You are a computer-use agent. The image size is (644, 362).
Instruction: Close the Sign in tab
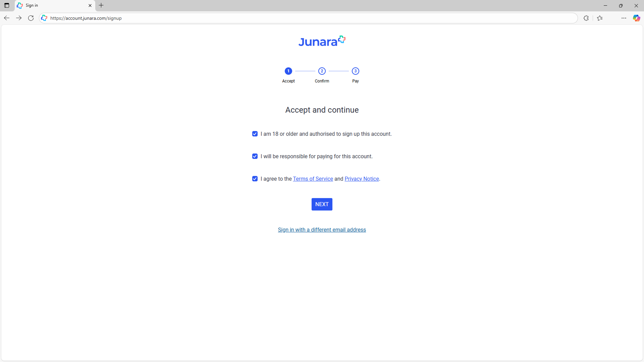[90, 5]
